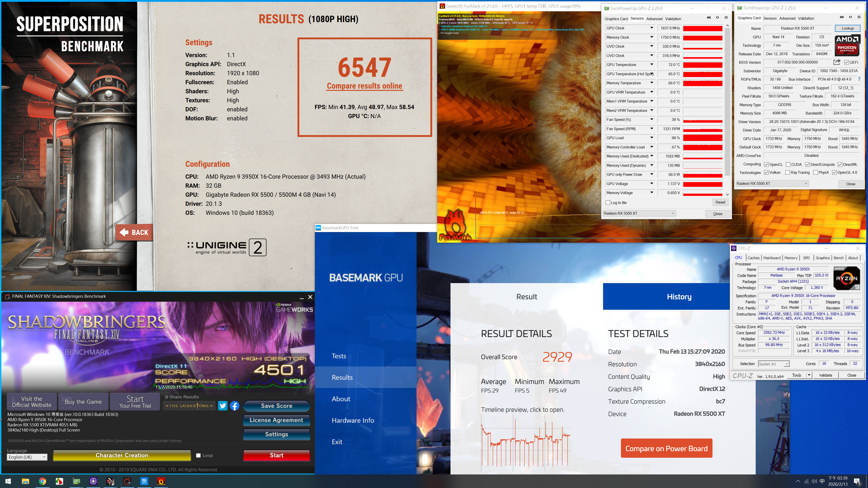Open hamburger menu in GPU-Z Graphics Card window

pos(859,17)
